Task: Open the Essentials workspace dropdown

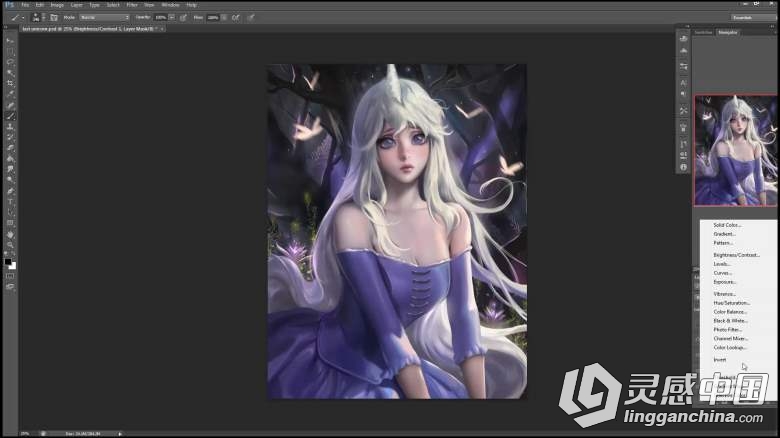Action: [x=753, y=17]
